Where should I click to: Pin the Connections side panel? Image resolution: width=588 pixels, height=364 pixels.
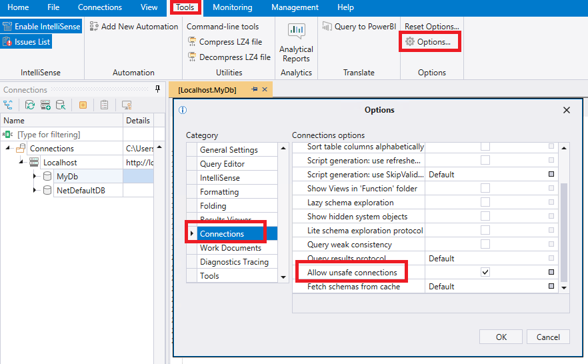pyautogui.click(x=157, y=89)
